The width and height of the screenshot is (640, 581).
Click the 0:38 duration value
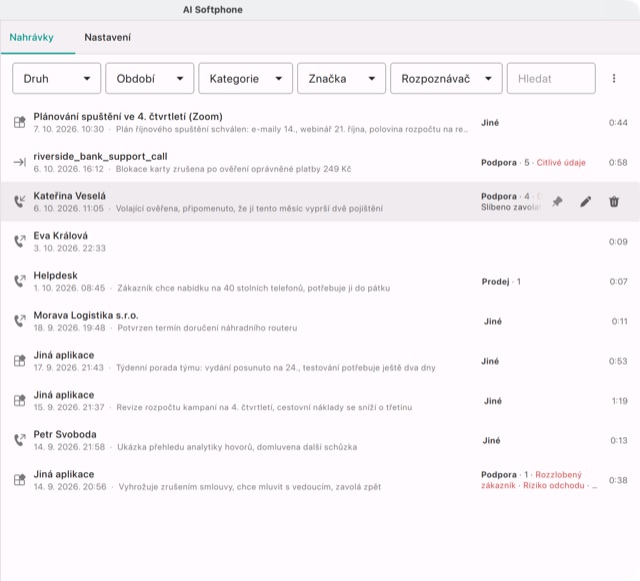click(x=618, y=480)
